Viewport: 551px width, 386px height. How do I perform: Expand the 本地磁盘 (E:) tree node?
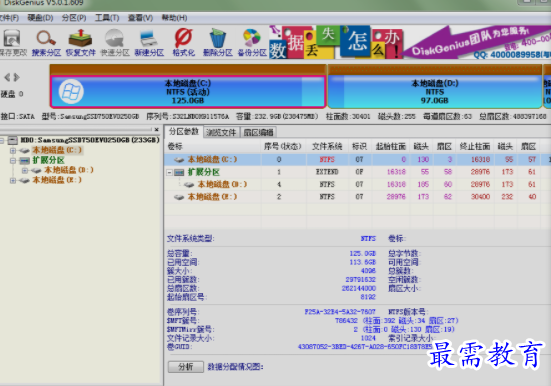(x=13, y=180)
